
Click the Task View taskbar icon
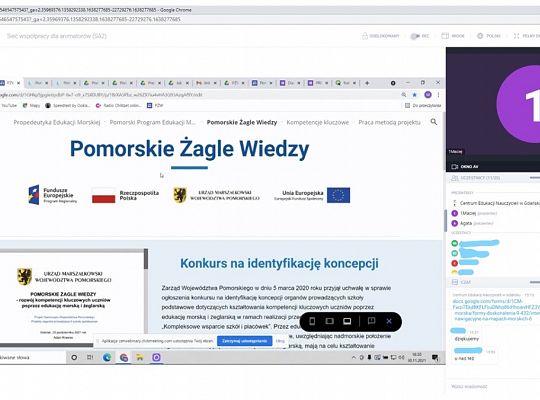tap(90, 357)
